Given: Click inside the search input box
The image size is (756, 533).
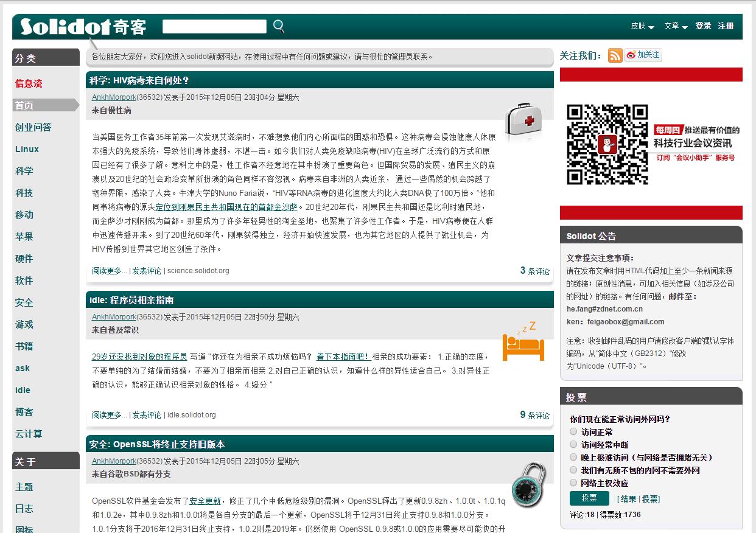Looking at the screenshot, I should [x=215, y=26].
